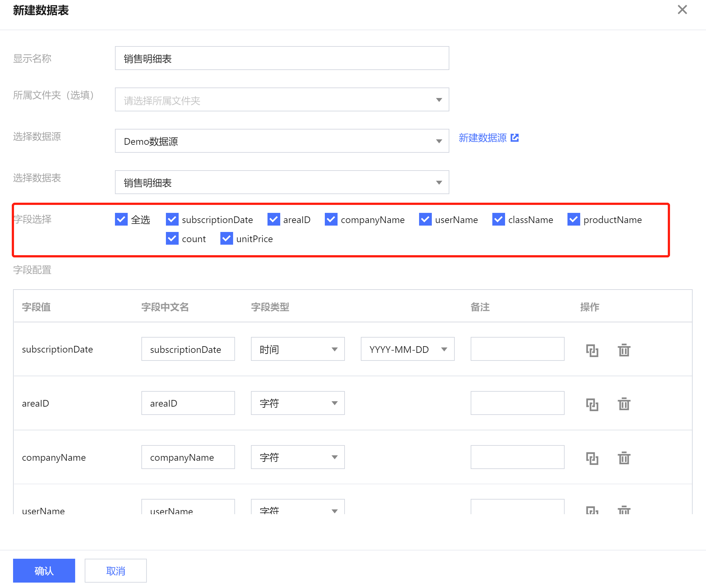Click the 显示名称 input field

click(x=282, y=59)
